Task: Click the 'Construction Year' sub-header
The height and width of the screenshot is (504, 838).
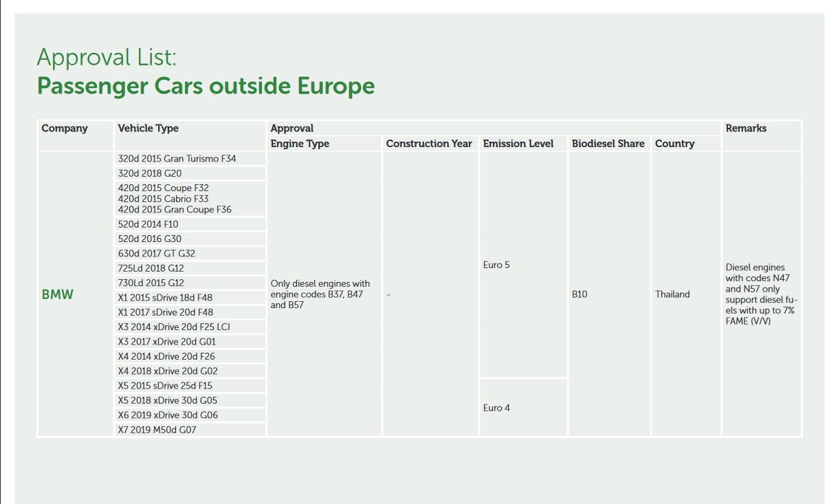Action: (429, 144)
